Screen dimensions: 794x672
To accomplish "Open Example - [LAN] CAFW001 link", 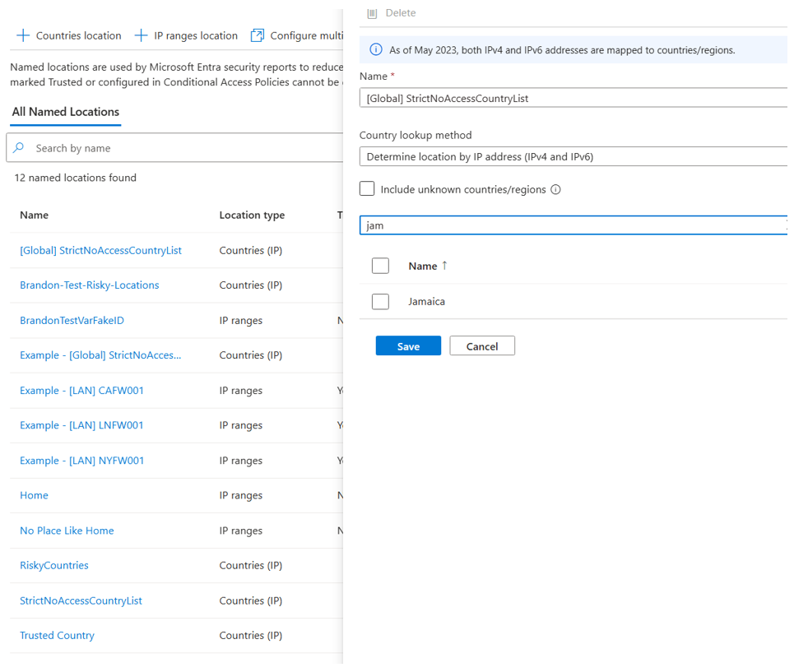I will click(81, 391).
